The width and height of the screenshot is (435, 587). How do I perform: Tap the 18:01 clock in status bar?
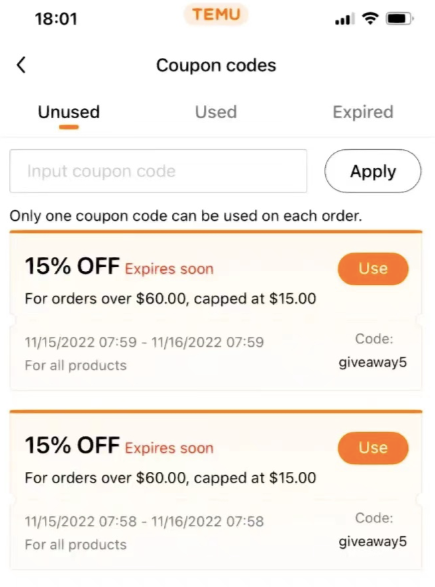point(56,19)
